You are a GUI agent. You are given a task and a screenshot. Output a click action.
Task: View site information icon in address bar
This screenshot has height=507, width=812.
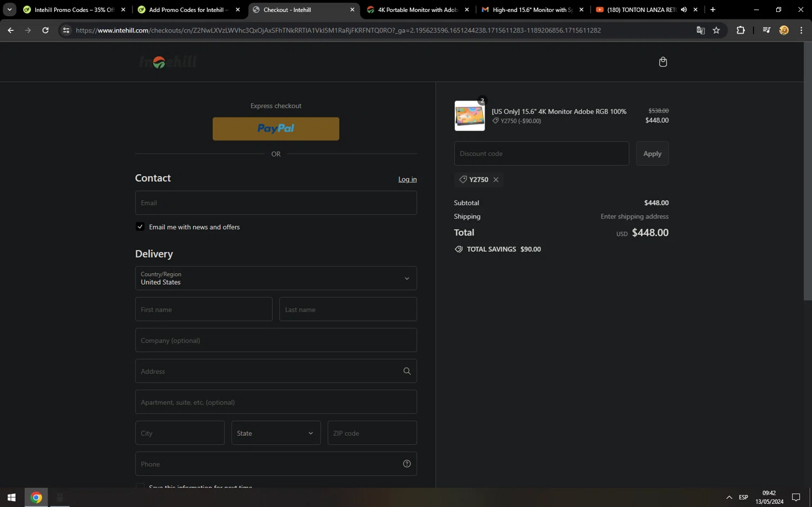tap(66, 30)
